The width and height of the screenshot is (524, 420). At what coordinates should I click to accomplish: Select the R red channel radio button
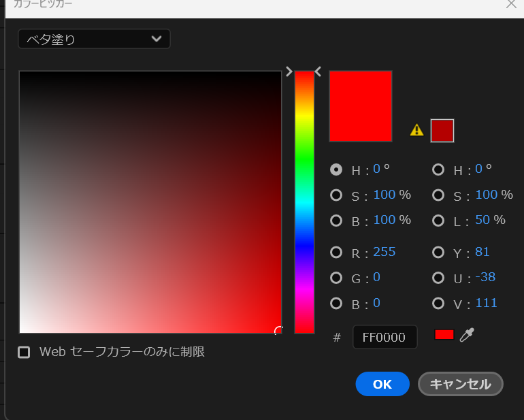[336, 253]
